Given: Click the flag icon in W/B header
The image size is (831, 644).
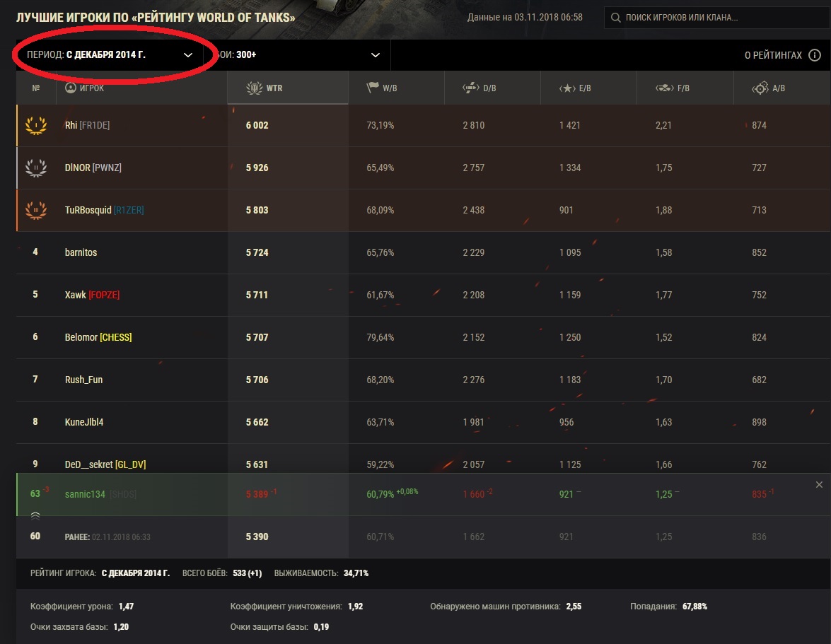Looking at the screenshot, I should point(373,88).
